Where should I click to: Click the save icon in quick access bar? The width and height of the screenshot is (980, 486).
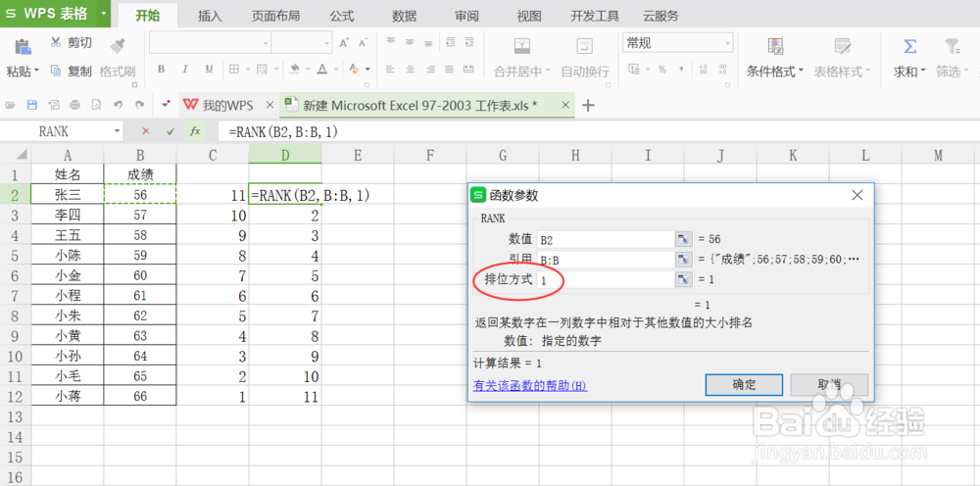(x=31, y=105)
